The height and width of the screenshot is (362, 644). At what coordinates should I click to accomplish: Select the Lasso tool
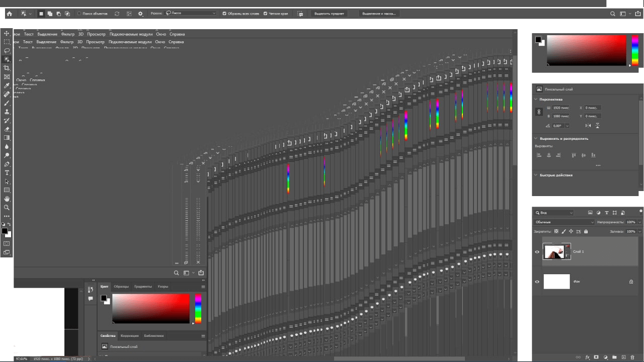[x=7, y=51]
